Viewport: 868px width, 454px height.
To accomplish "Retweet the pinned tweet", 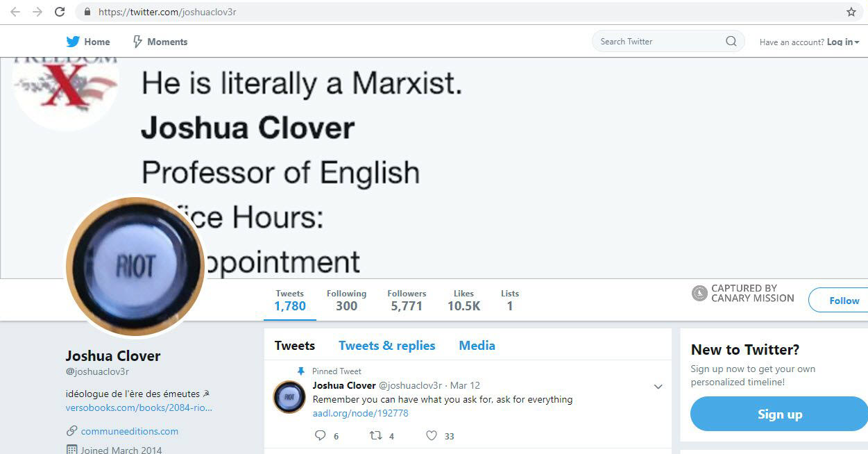I will point(375,436).
